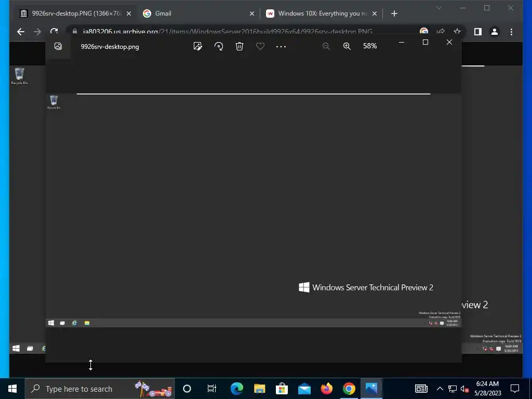Click the Photos app taskbar icon
The height and width of the screenshot is (399, 532).
pos(371,389)
